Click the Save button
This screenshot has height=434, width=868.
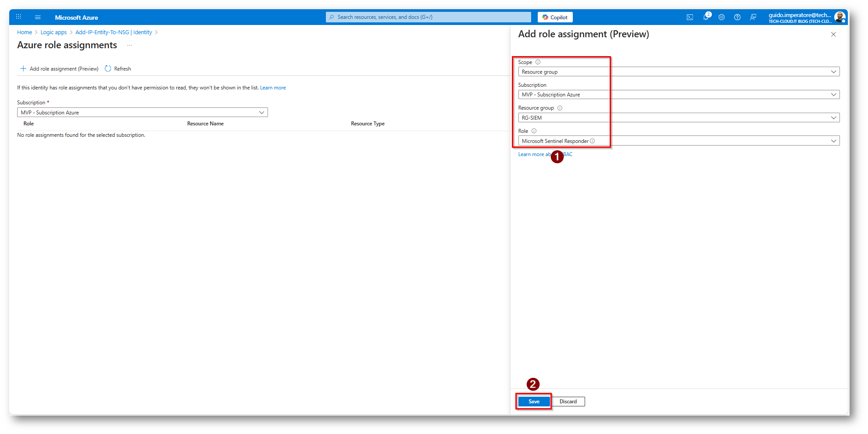534,402
